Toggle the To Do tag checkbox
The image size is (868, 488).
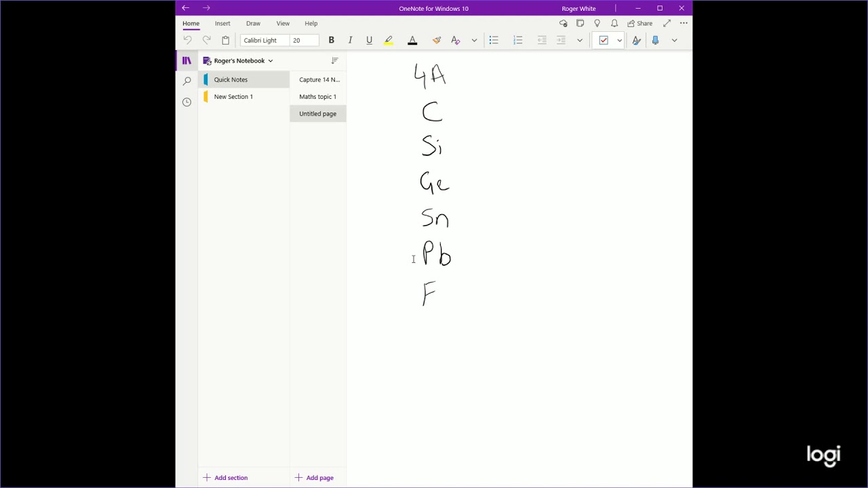pyautogui.click(x=604, y=41)
